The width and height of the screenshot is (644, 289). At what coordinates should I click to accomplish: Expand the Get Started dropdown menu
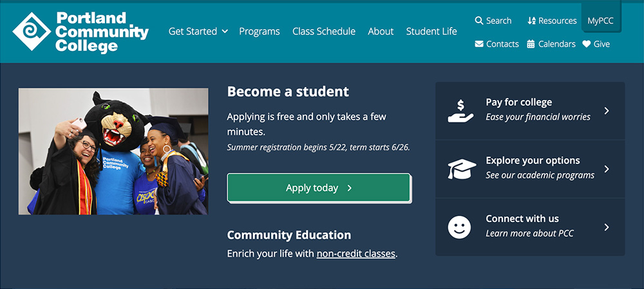pos(198,31)
